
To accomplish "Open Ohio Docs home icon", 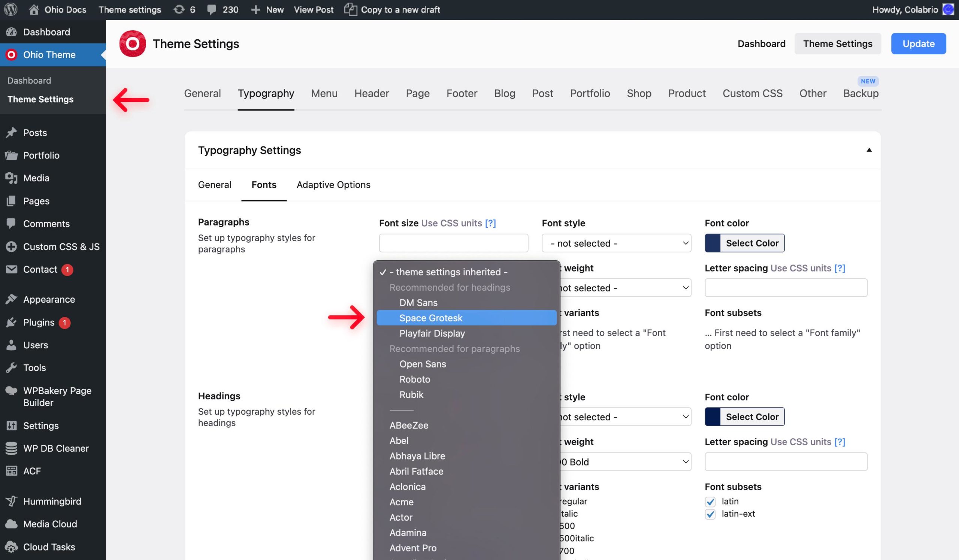I will [34, 9].
